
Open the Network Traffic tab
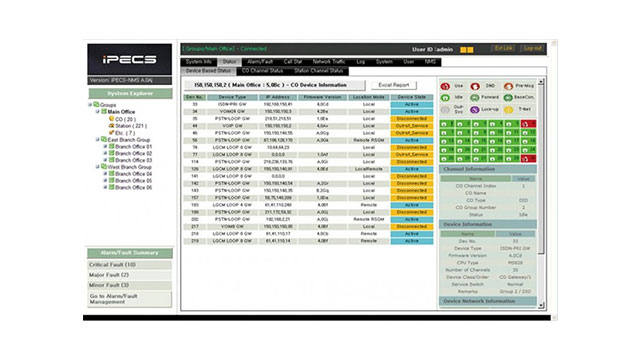coord(329,62)
